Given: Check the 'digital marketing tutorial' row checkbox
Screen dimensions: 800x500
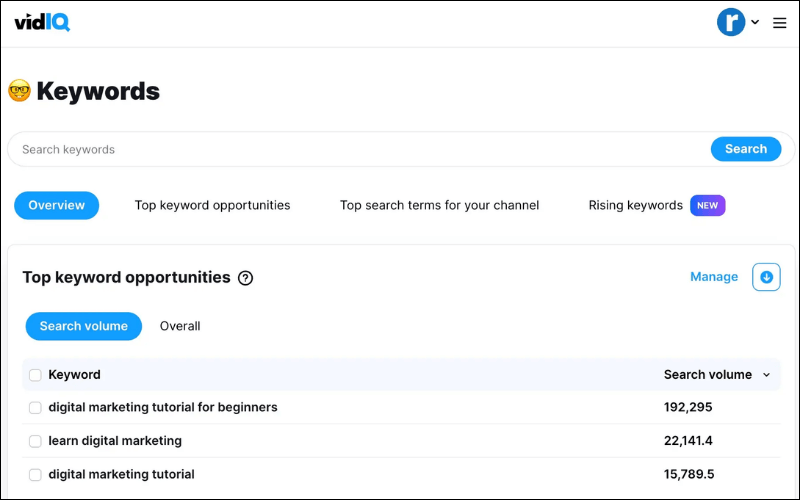Looking at the screenshot, I should click(35, 474).
